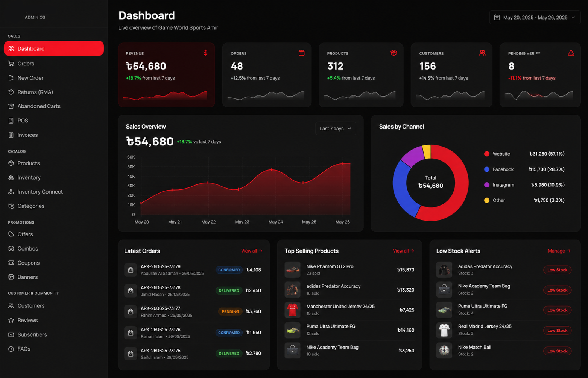The width and height of the screenshot is (588, 378).
Task: Click the Coupons ticket icon
Action: coord(11,263)
